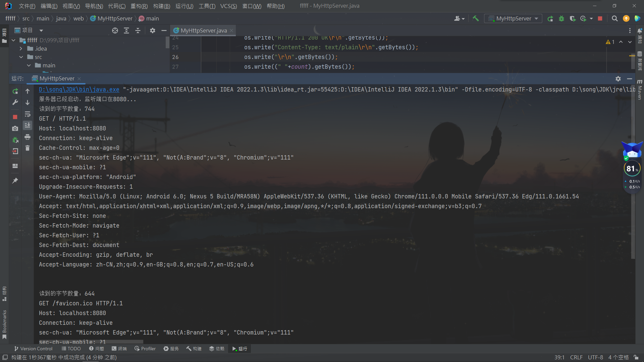Click the Build project hammer icon
644x362 pixels.
476,18
